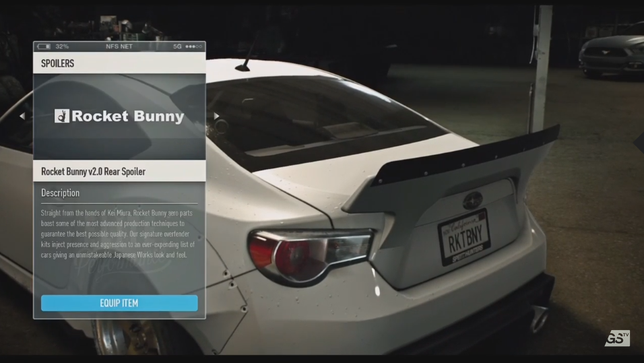644x363 pixels.
Task: Click the Rocket Bunny v2.0 Rear Spoiler name
Action: [93, 171]
